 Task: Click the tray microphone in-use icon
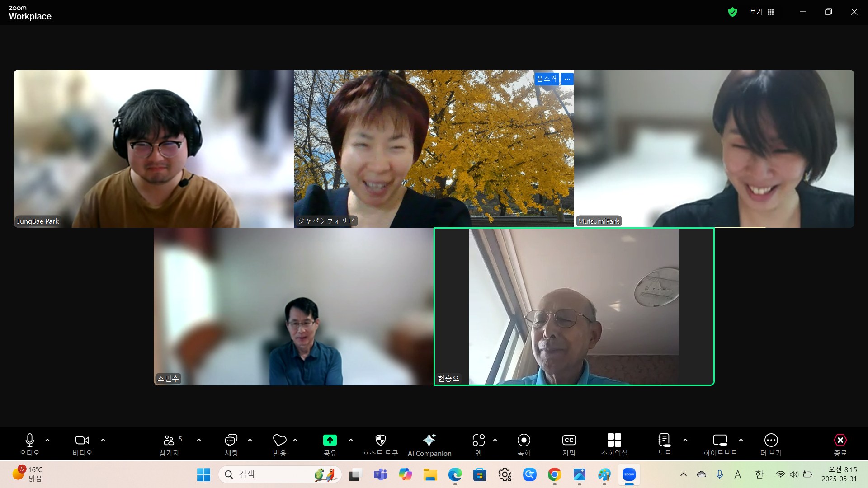(x=719, y=474)
